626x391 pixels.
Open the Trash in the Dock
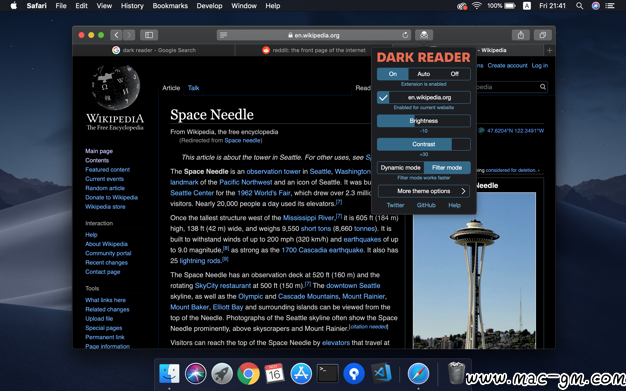[456, 373]
